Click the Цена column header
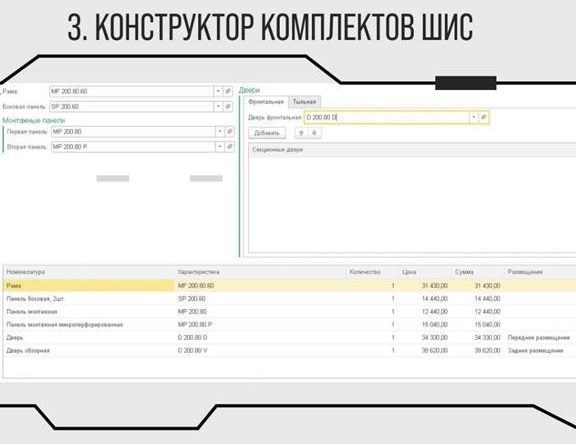 coord(409,272)
